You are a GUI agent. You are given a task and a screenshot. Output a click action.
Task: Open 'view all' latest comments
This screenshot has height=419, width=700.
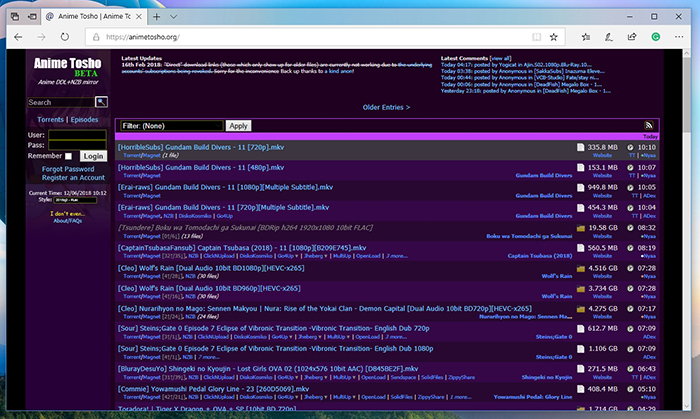tap(500, 58)
